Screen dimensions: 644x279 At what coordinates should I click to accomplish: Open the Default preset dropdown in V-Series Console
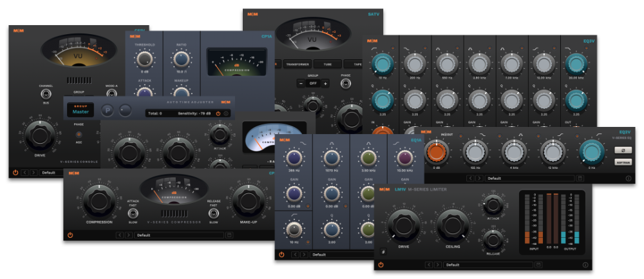[x=52, y=173]
